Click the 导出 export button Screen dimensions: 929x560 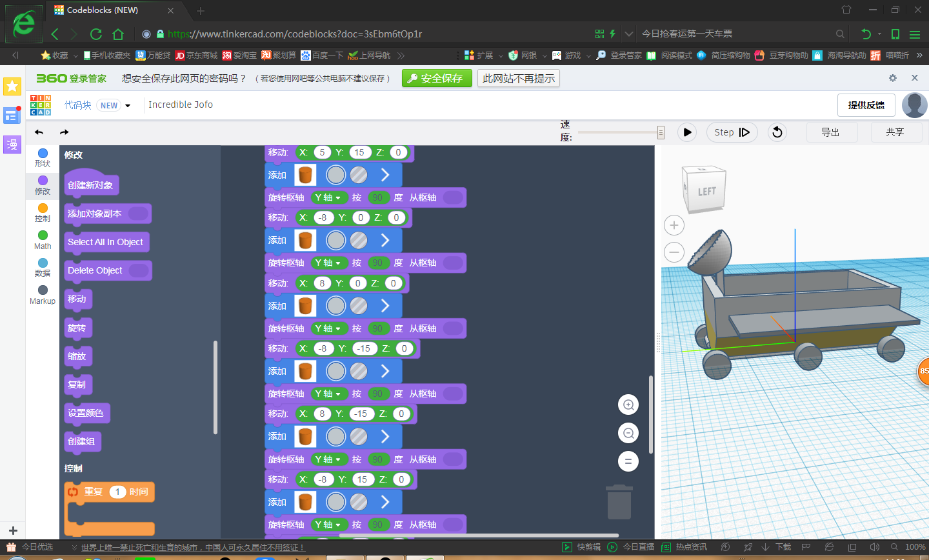click(831, 132)
